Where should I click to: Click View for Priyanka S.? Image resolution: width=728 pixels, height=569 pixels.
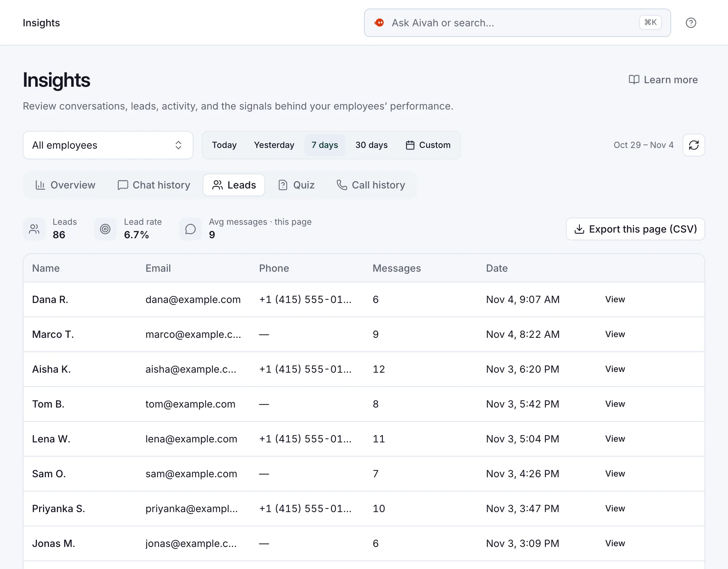[615, 509]
